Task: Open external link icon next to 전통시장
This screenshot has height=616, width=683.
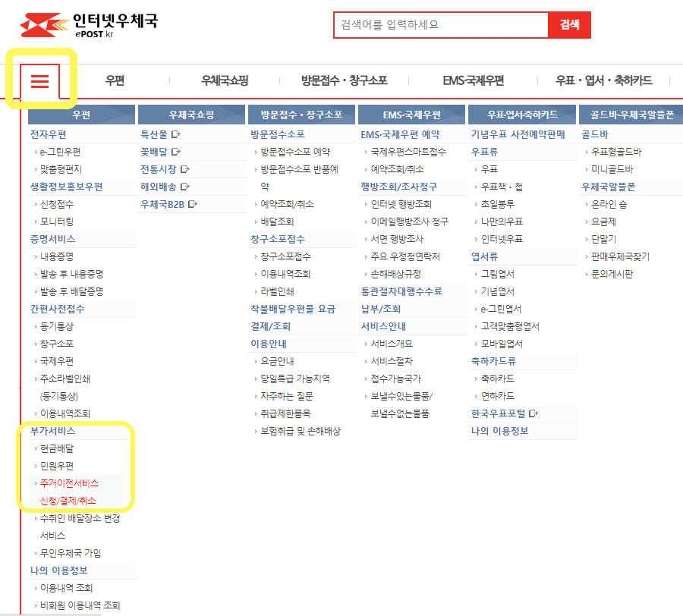Action: click(x=185, y=169)
